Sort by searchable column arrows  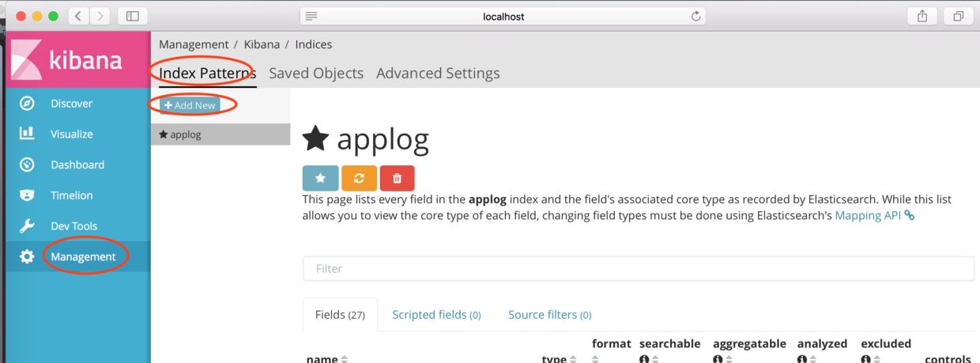[x=655, y=359]
